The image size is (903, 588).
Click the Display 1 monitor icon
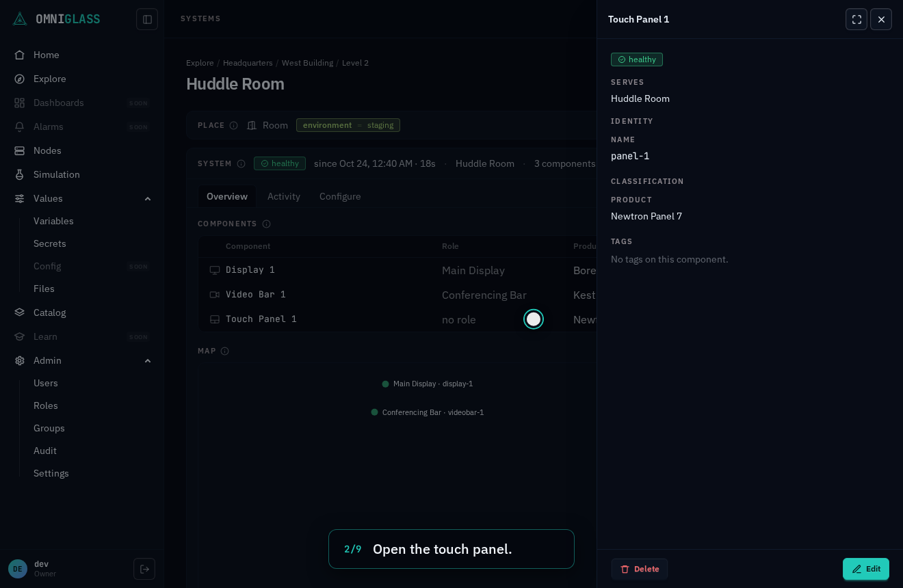[215, 270]
